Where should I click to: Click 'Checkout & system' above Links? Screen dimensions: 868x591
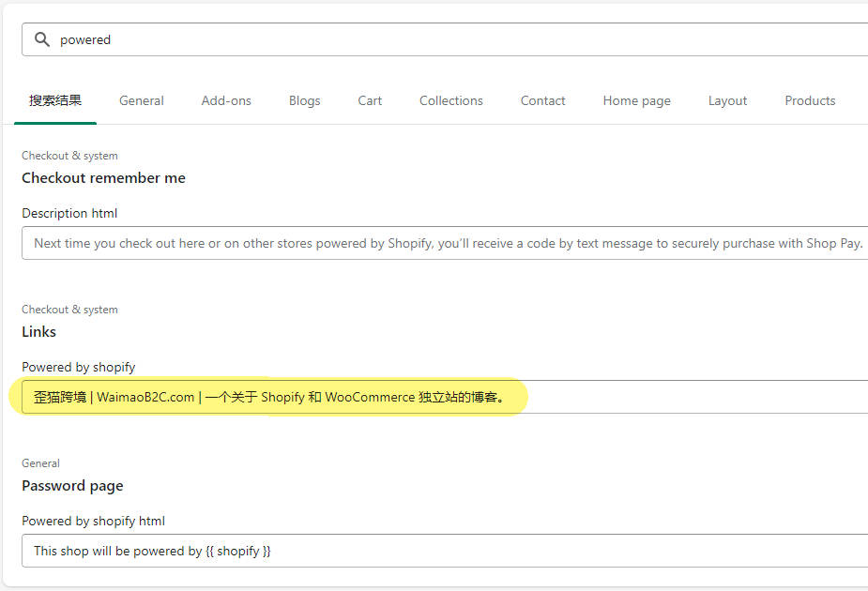[x=69, y=310]
